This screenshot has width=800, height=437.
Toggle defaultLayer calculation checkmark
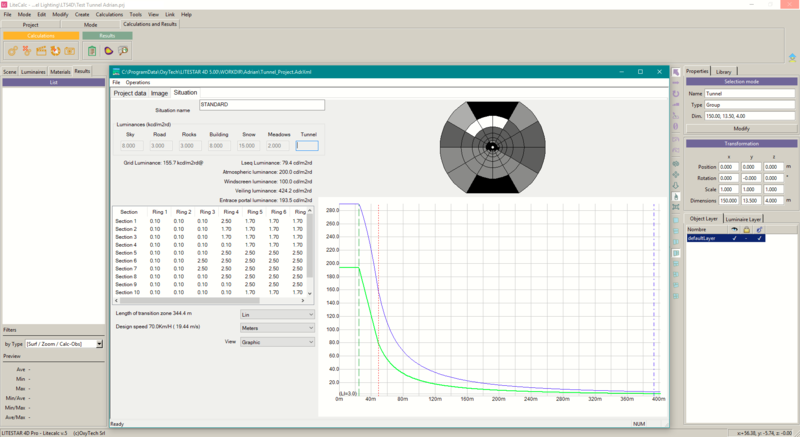coord(759,238)
